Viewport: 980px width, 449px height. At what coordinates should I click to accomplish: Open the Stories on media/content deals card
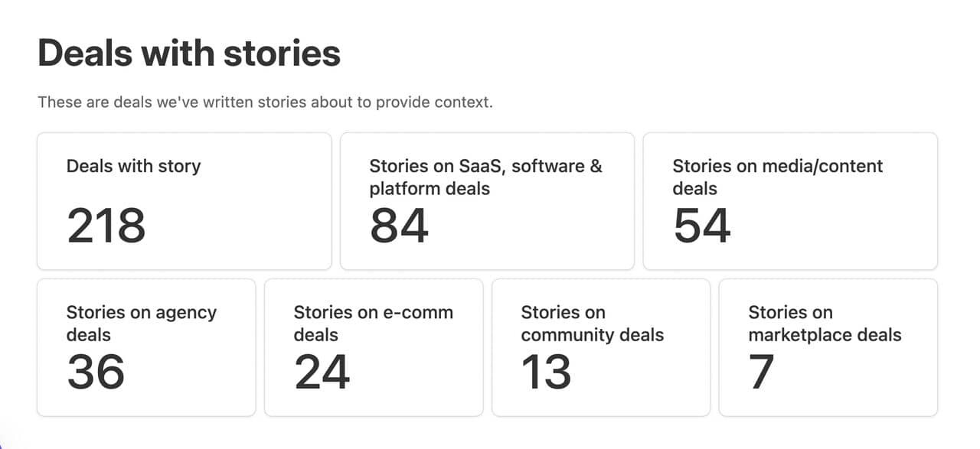pyautogui.click(x=790, y=201)
